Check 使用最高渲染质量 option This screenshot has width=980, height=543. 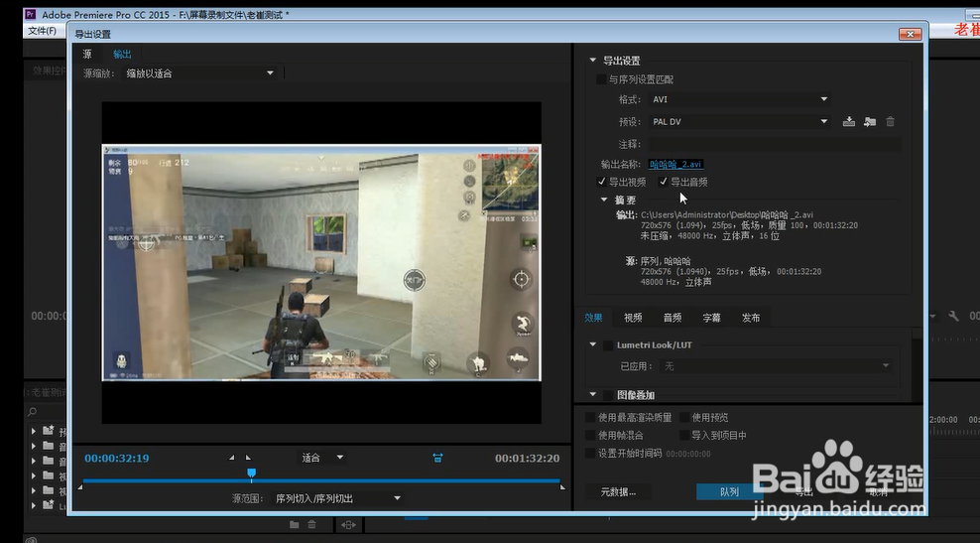590,417
